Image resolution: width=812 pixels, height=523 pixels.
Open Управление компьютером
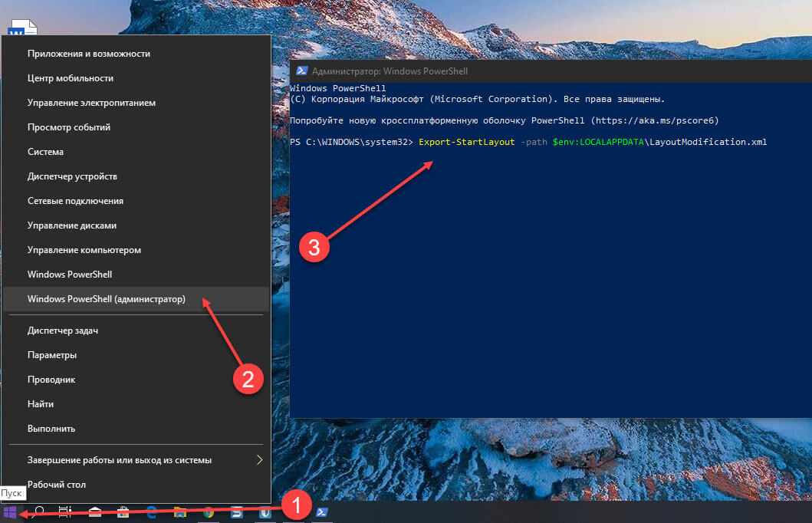click(x=136, y=249)
